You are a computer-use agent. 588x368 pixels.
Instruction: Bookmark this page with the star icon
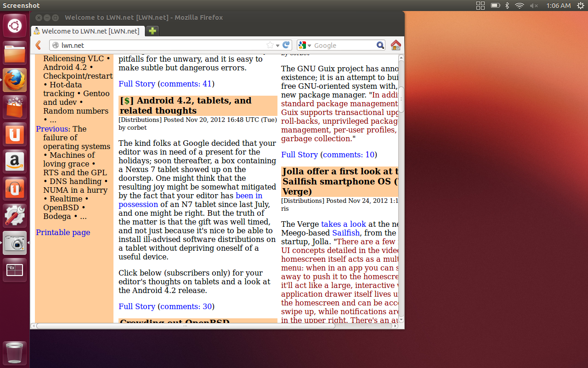click(x=270, y=45)
